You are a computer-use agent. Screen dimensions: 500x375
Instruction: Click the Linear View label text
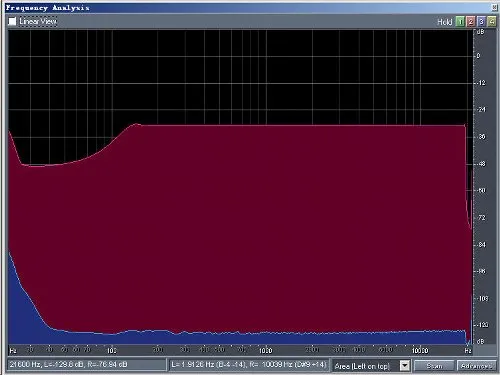point(38,21)
